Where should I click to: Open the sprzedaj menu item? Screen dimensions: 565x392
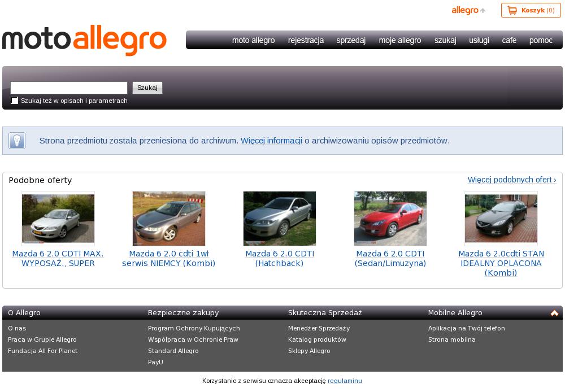click(x=351, y=40)
